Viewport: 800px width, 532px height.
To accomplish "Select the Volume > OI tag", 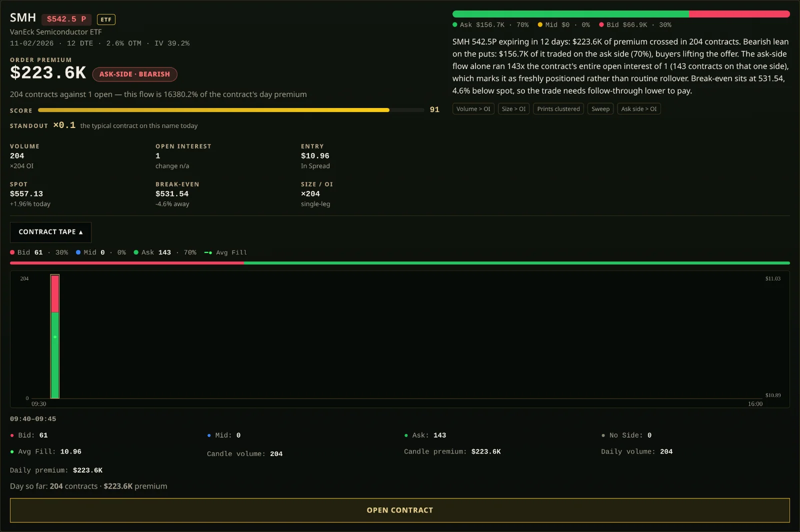I will pos(473,109).
